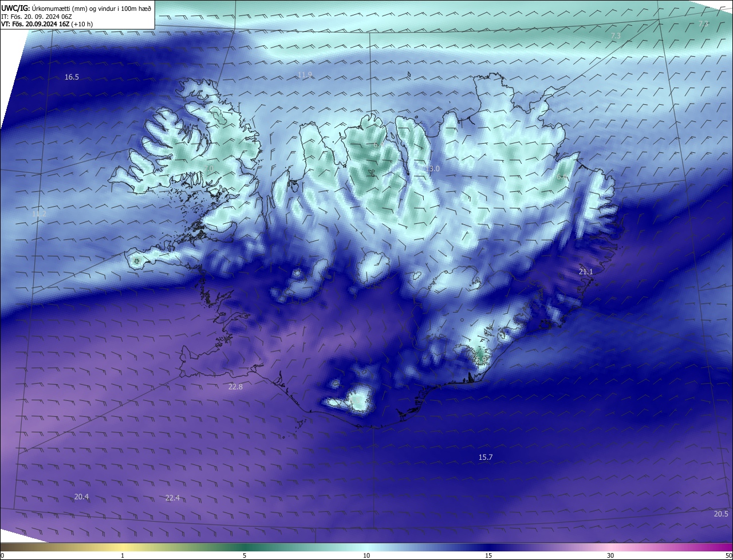
Task: Click the map title 'UWC/IG: Úrkomumætti (mm) og vindur í 100m hæð'
Action: (76, 8)
